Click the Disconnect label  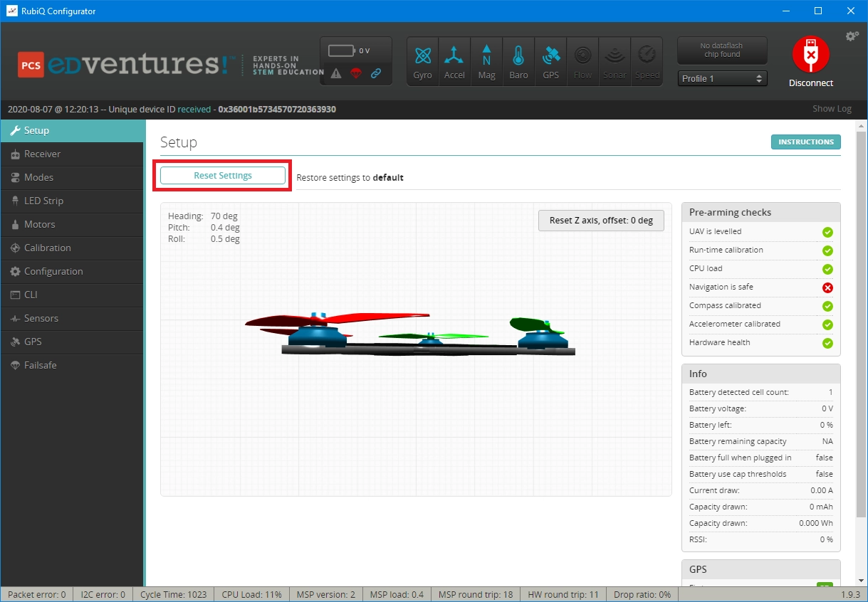coord(810,83)
